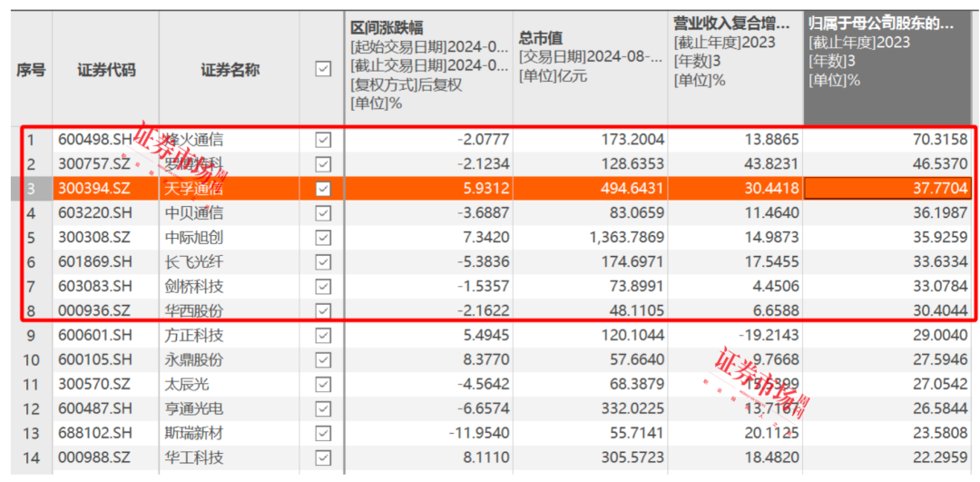Select row number 14

coord(33,458)
